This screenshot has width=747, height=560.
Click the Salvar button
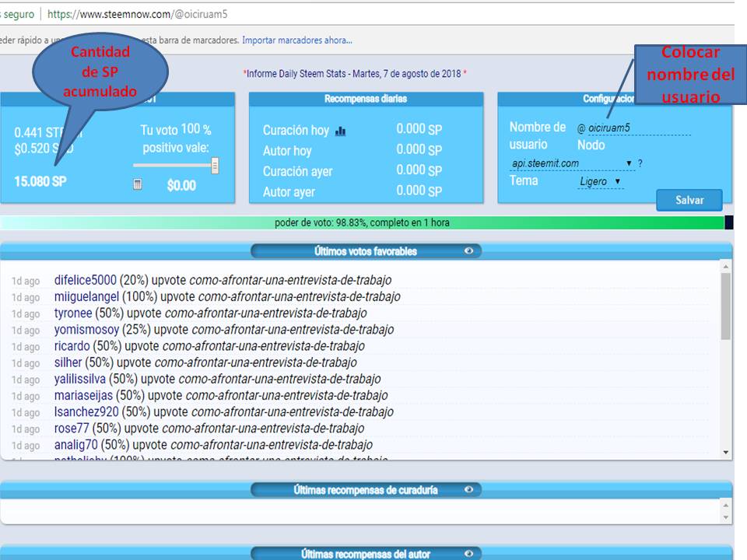pyautogui.click(x=689, y=200)
